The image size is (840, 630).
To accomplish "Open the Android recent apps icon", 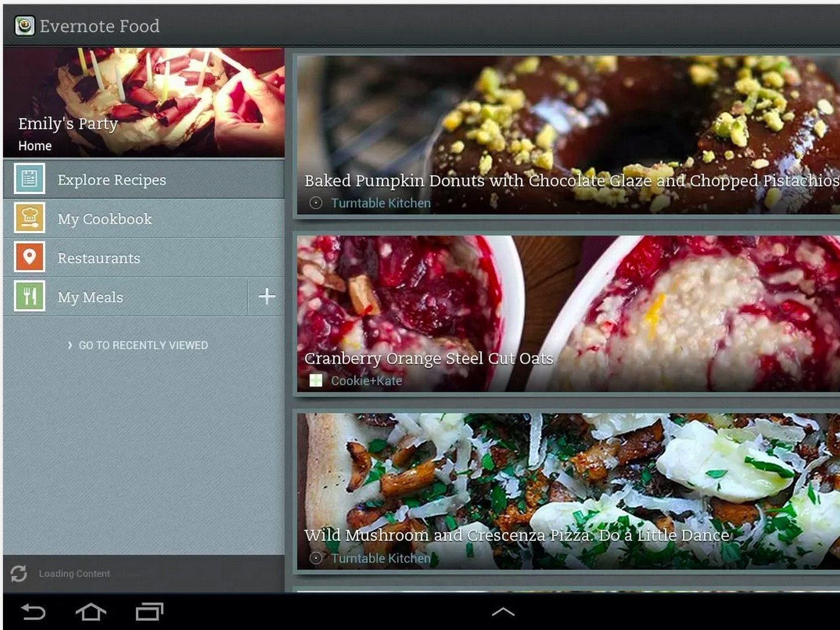I will click(149, 611).
